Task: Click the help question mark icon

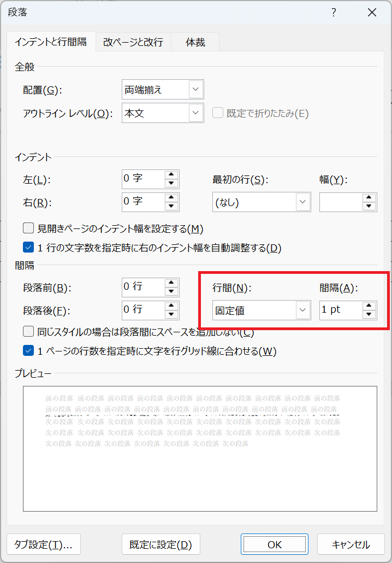Action: (334, 13)
